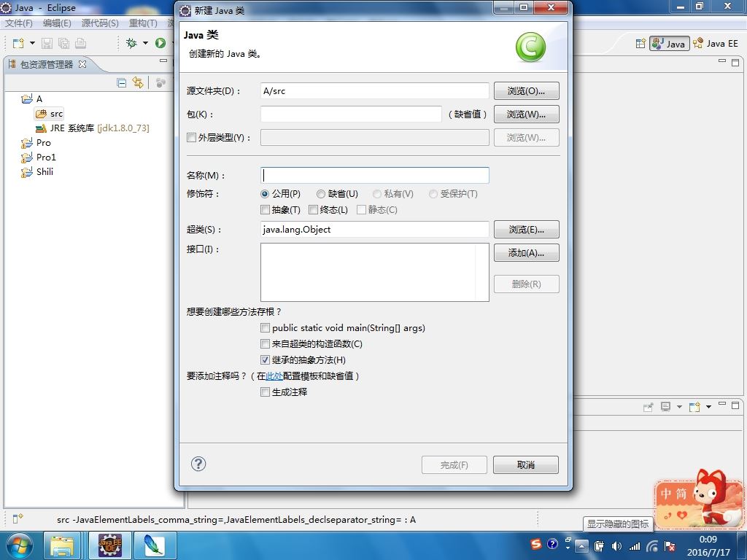Click the 'here' link for templates

click(274, 376)
